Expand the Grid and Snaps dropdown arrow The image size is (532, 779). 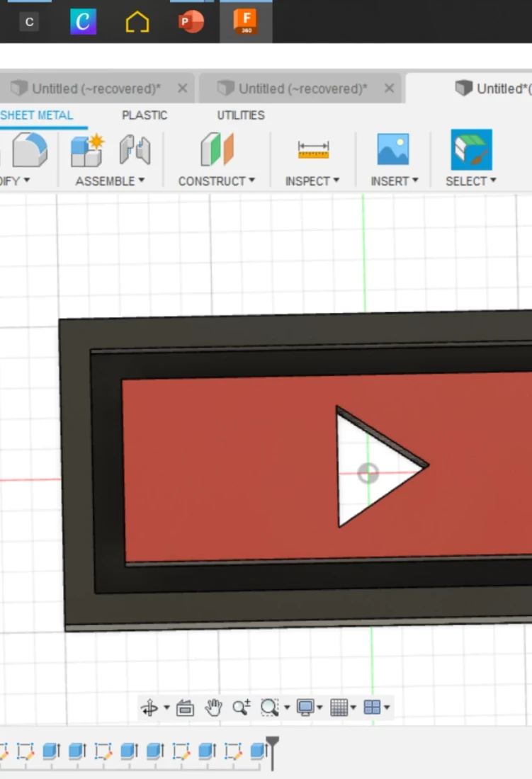click(x=353, y=707)
